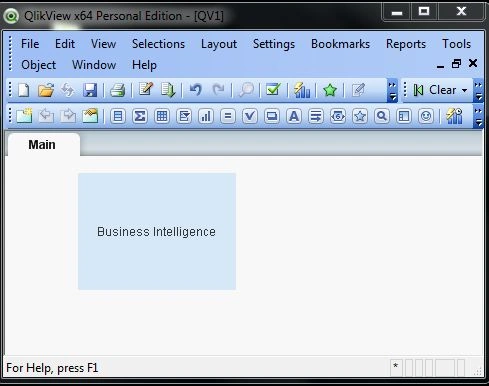Screen dimensions: 489x386
Task: Create a new document with toolbar icon
Action: pyautogui.click(x=24, y=90)
